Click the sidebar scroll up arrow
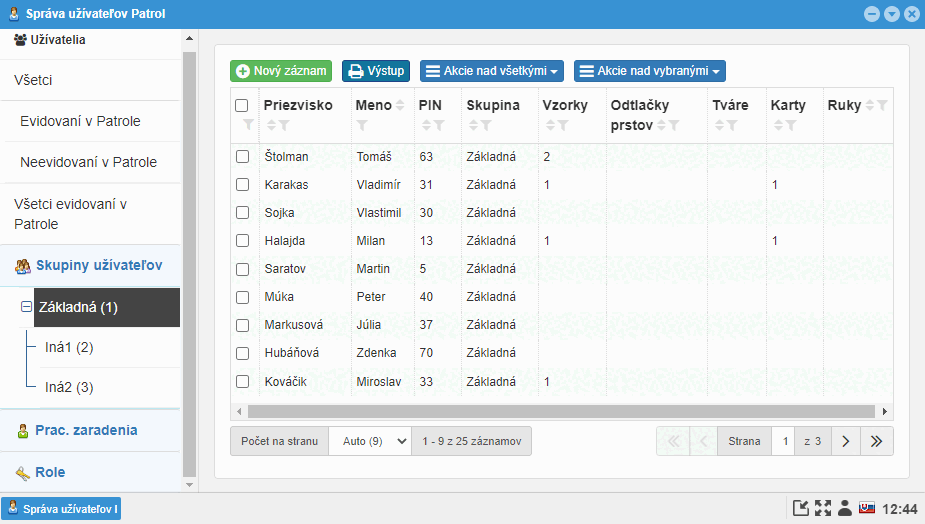925x524 pixels. [x=189, y=38]
